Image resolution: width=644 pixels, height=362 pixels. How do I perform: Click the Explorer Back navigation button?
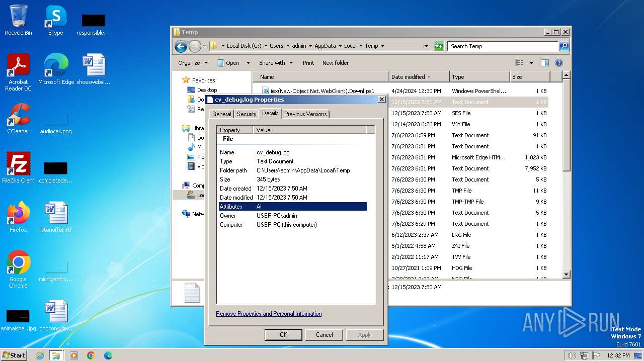[181, 46]
